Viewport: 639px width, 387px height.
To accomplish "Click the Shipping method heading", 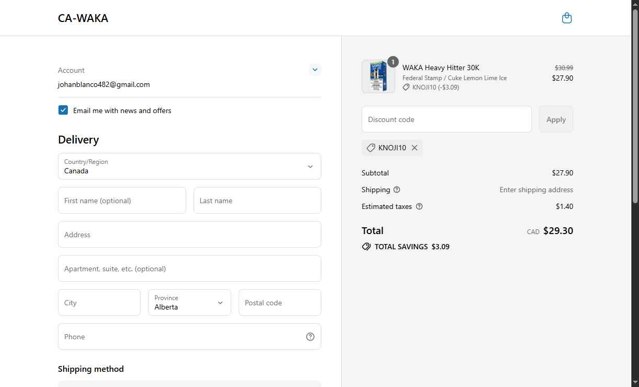I will click(91, 369).
